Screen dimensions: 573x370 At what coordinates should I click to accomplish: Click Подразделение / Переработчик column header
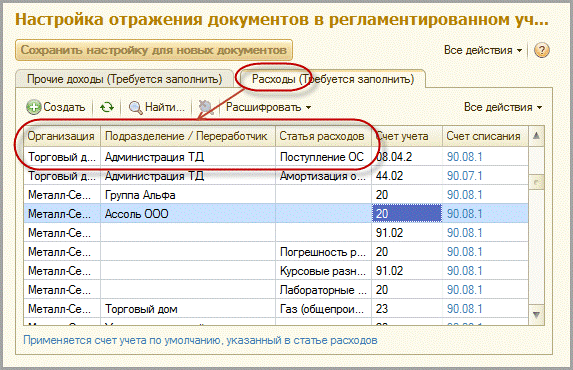click(187, 136)
